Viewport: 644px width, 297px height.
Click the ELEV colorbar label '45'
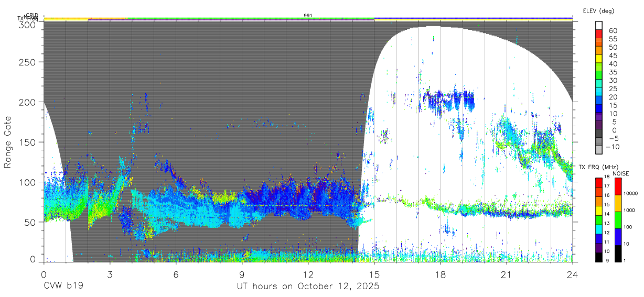point(613,56)
